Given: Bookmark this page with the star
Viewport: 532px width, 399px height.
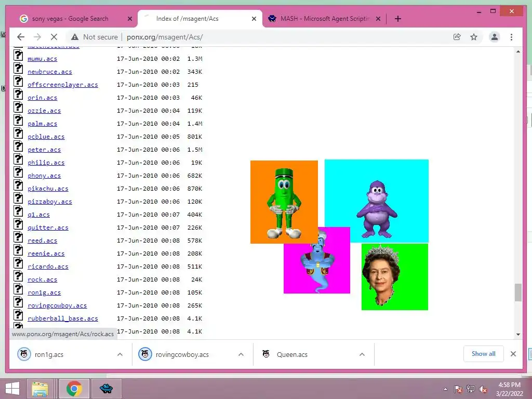Looking at the screenshot, I should (474, 37).
